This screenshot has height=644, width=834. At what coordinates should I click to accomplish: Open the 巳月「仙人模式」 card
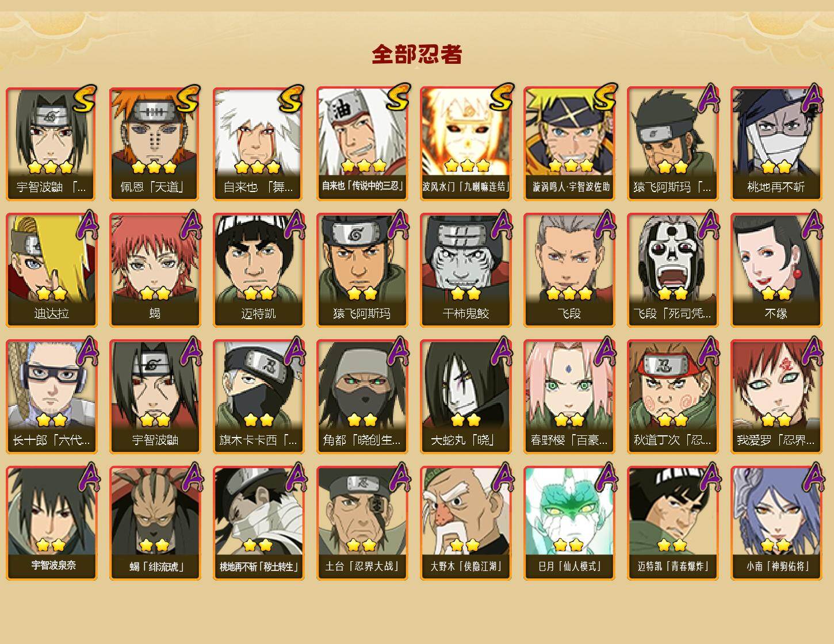click(569, 523)
